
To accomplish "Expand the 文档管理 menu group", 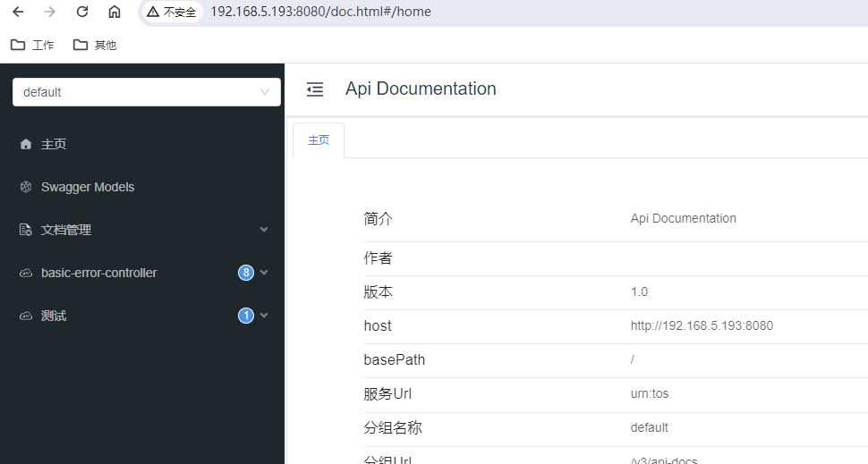I will click(142, 230).
